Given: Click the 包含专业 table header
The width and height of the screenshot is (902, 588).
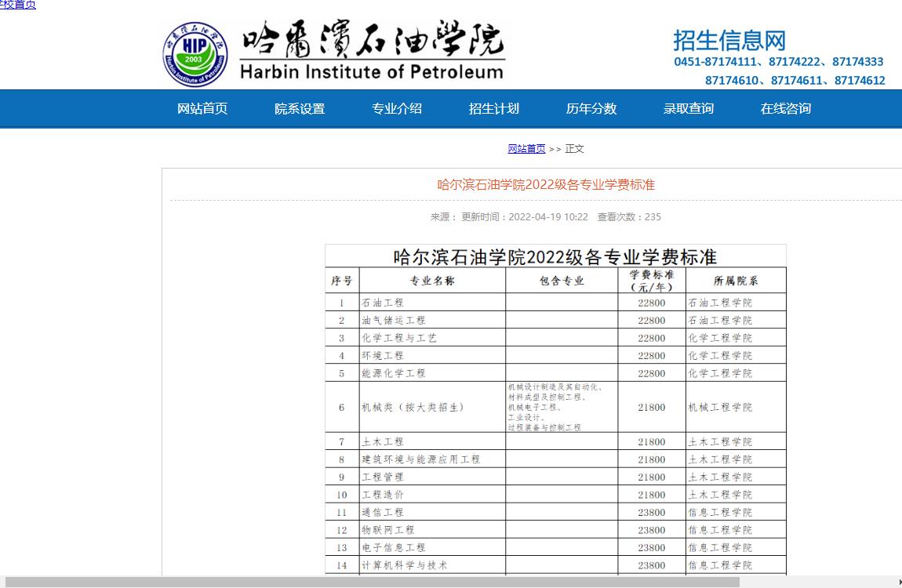Looking at the screenshot, I should [x=562, y=281].
